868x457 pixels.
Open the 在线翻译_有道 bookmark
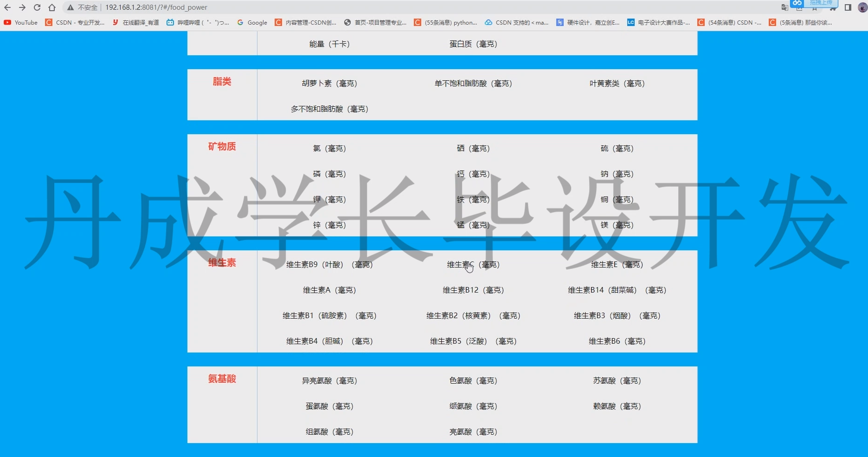(x=135, y=22)
